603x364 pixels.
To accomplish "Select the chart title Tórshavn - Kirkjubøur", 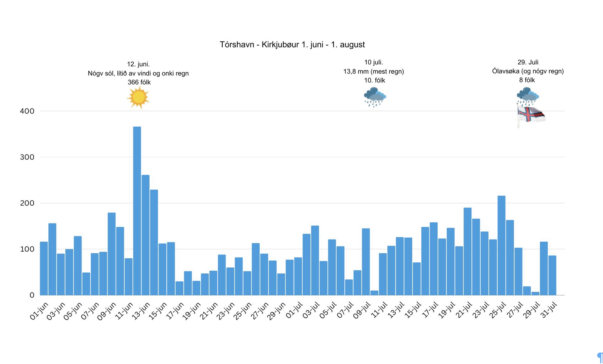I will coord(292,44).
